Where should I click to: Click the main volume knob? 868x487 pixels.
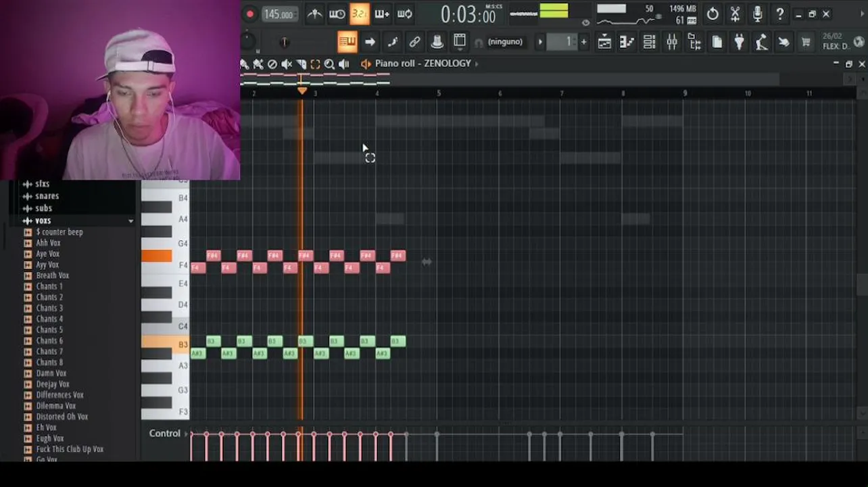(247, 41)
